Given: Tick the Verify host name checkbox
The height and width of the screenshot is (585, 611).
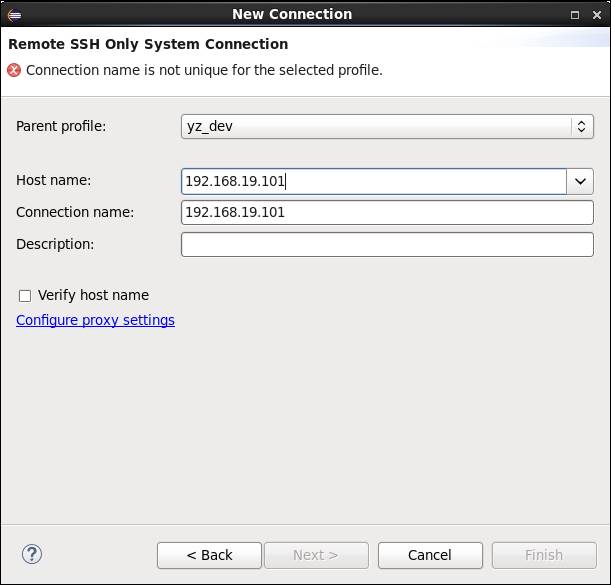Looking at the screenshot, I should coord(25,296).
